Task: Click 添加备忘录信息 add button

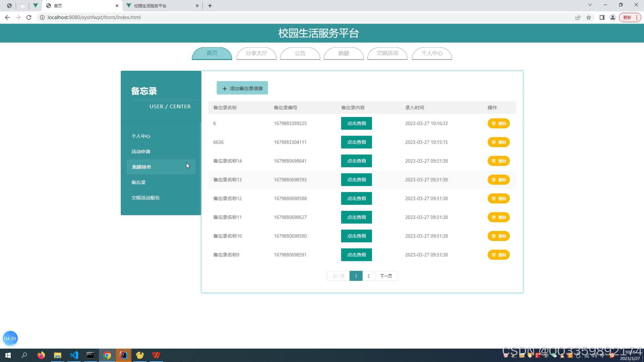Action: tap(242, 88)
